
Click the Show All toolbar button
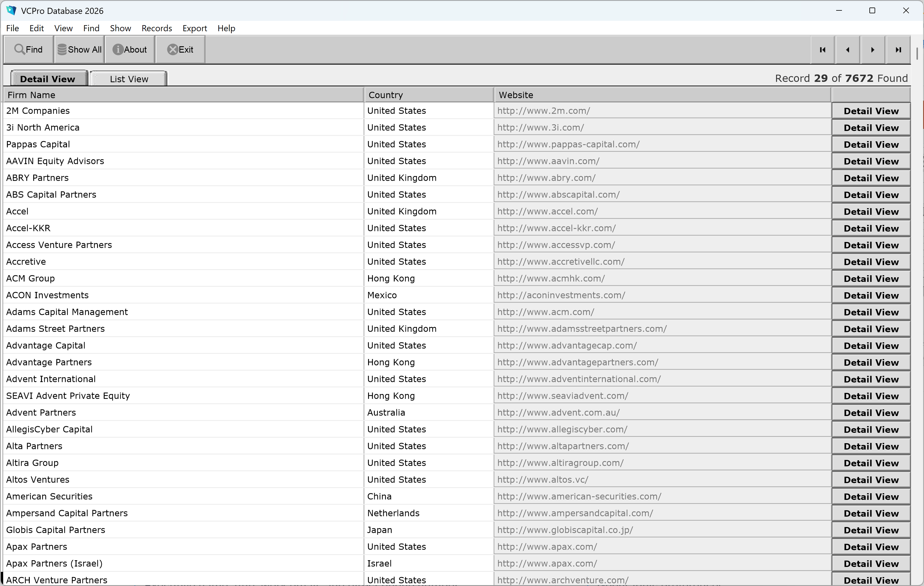coord(79,49)
